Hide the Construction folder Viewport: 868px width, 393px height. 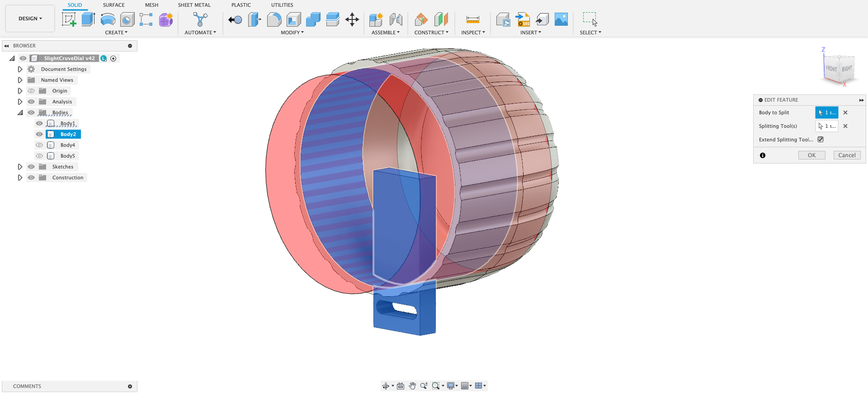(31, 178)
